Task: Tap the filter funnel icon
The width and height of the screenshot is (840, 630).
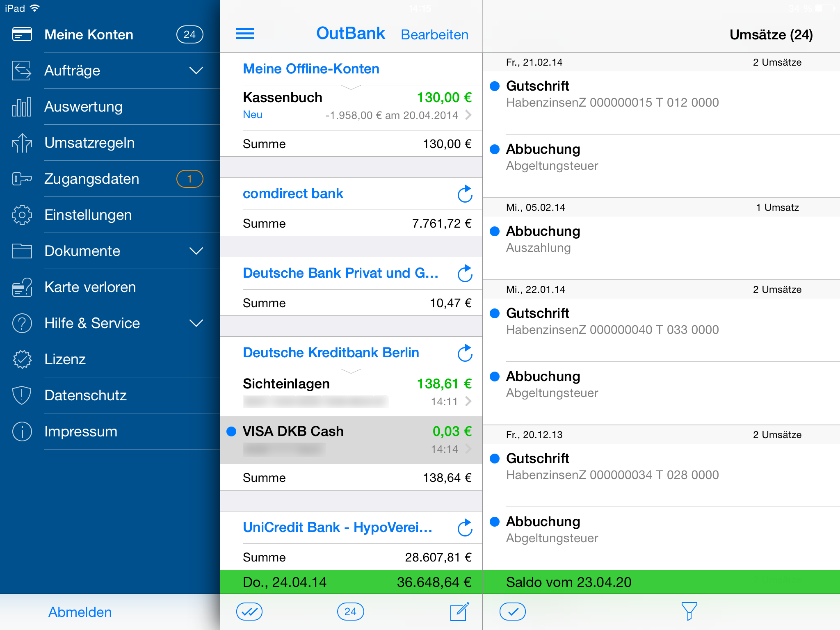Action: coord(689,611)
